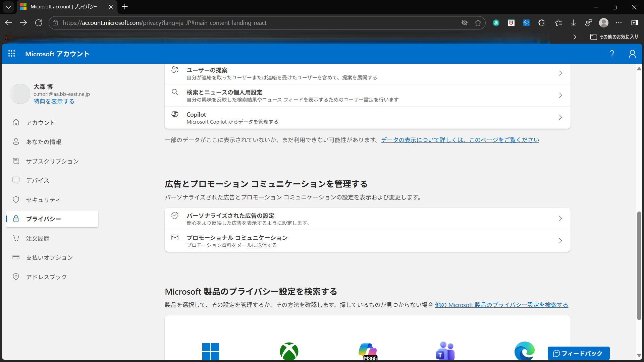Select サブスクリプション in the sidebar
644x362 pixels.
point(52,161)
